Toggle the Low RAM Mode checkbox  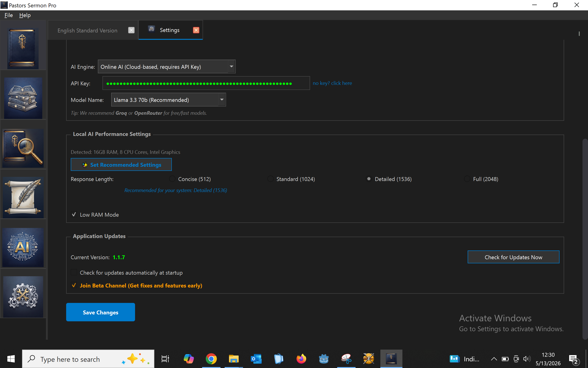tap(74, 214)
